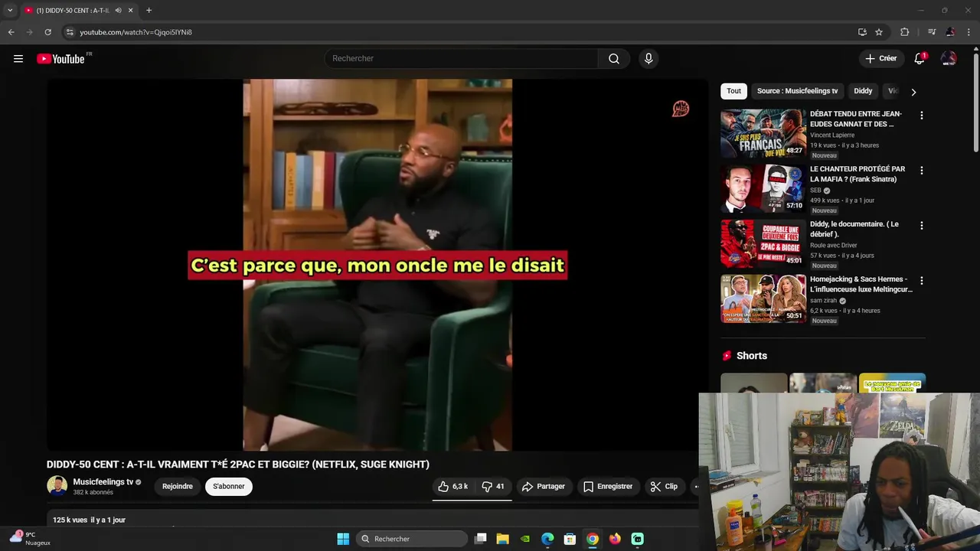Open File Explorer from the taskbar
This screenshot has width=980, height=551.
(502, 539)
